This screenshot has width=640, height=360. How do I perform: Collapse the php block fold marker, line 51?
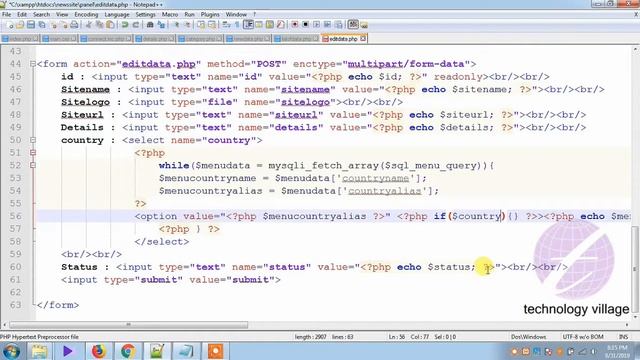pos(33,153)
